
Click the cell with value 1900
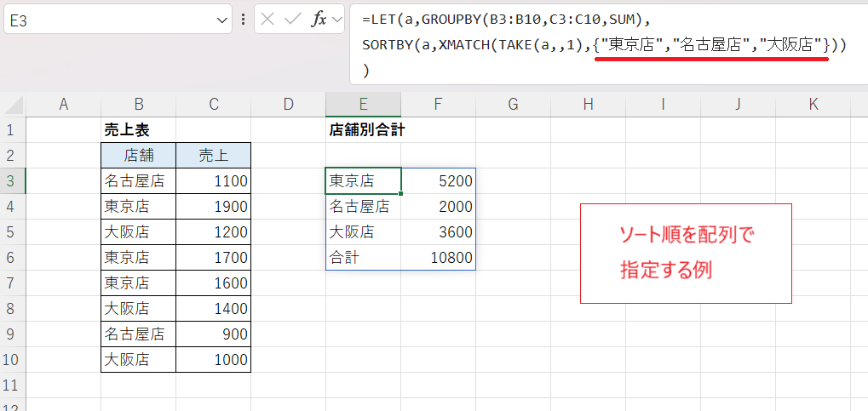click(214, 206)
